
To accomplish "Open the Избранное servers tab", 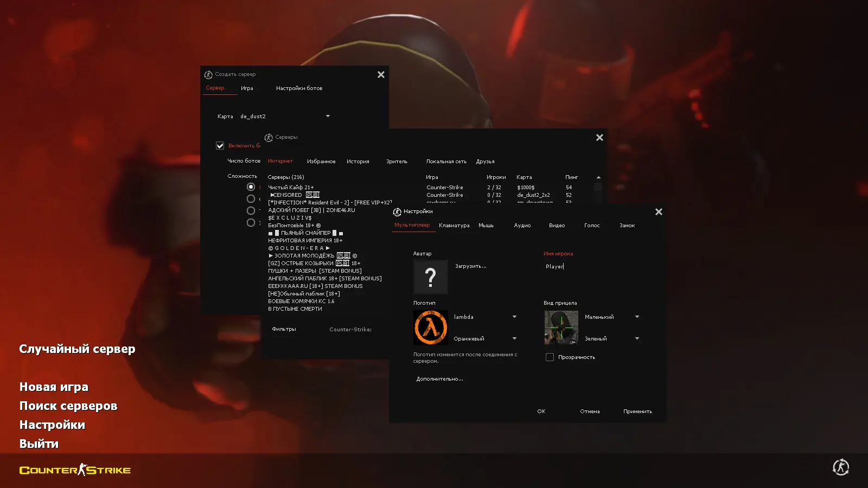I will click(x=321, y=162).
